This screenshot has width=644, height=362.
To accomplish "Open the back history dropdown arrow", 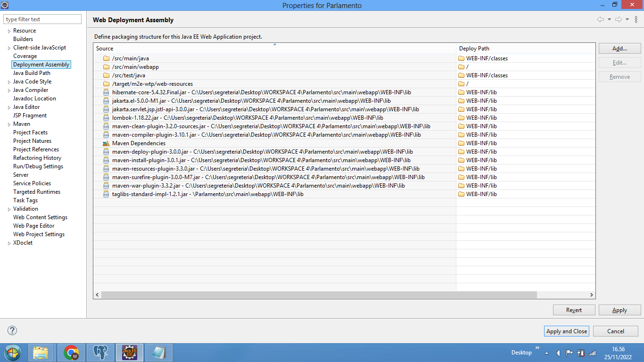I will click(609, 19).
